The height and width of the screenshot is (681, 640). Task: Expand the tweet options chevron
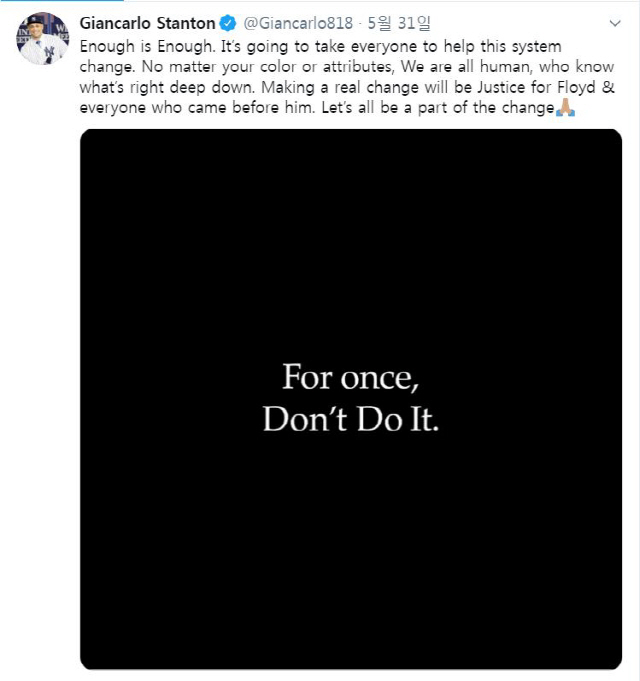pos(615,23)
